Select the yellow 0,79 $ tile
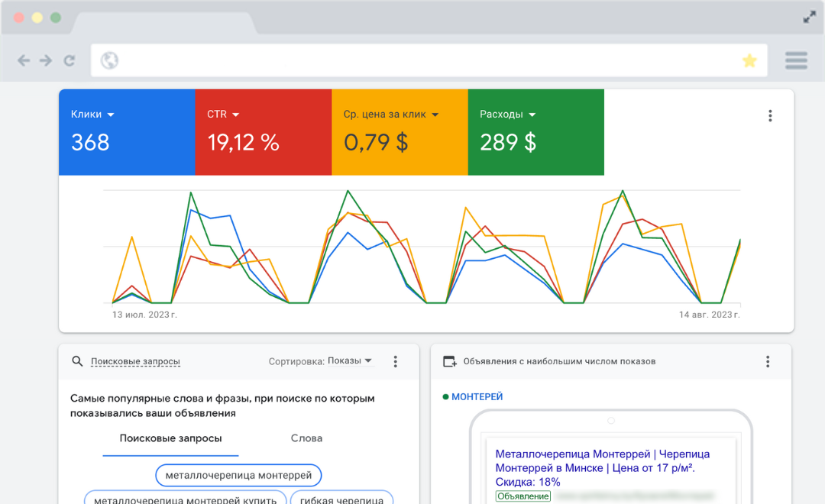825x504 pixels. [400, 132]
